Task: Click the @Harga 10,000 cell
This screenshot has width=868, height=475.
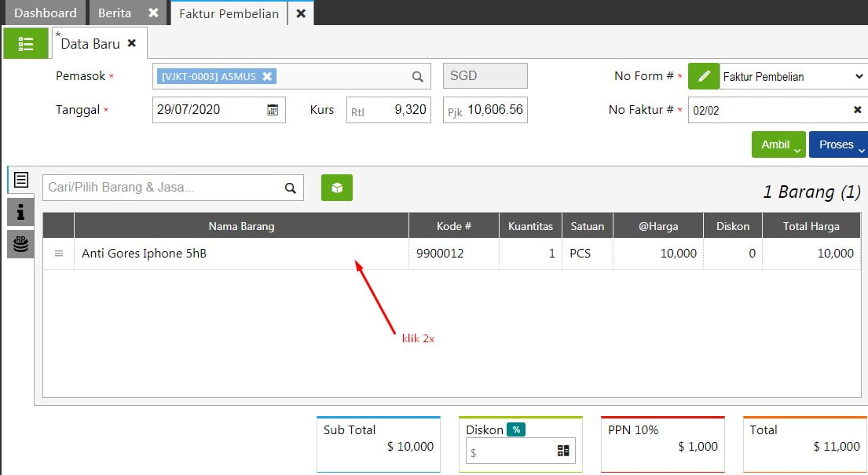Action: pyautogui.click(x=658, y=254)
